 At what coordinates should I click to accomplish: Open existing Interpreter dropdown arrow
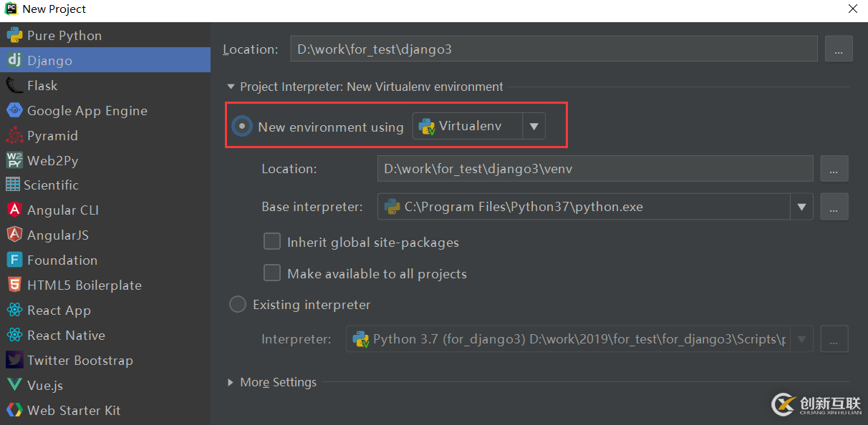pyautogui.click(x=802, y=339)
